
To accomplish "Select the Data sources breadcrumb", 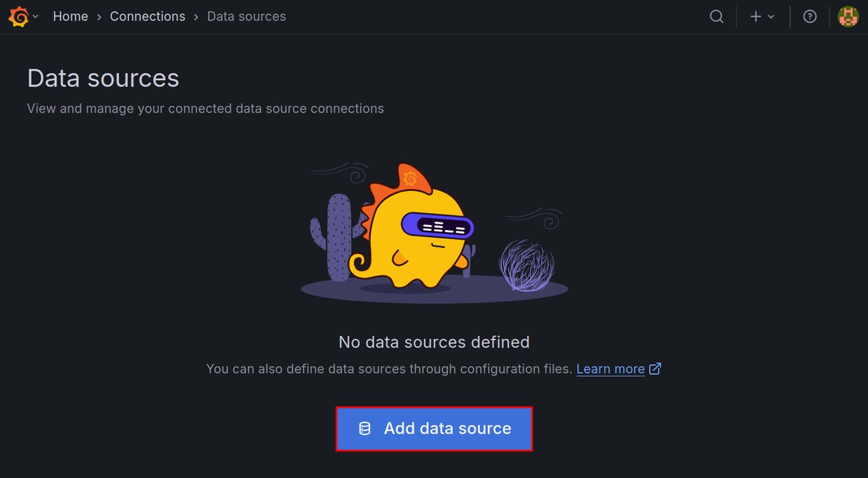I will click(246, 16).
